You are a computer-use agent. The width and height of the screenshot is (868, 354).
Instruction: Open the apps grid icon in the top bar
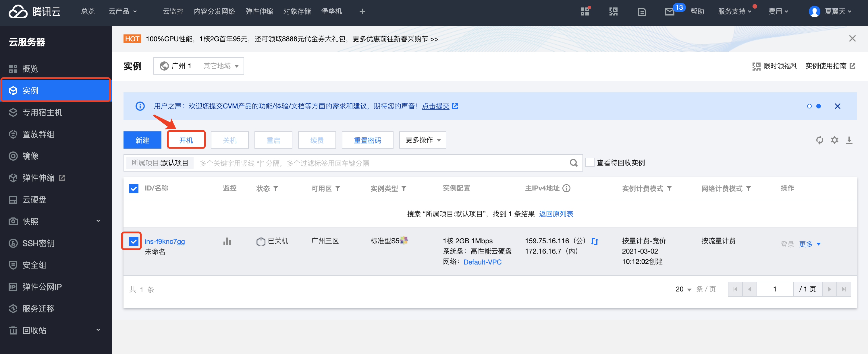585,12
